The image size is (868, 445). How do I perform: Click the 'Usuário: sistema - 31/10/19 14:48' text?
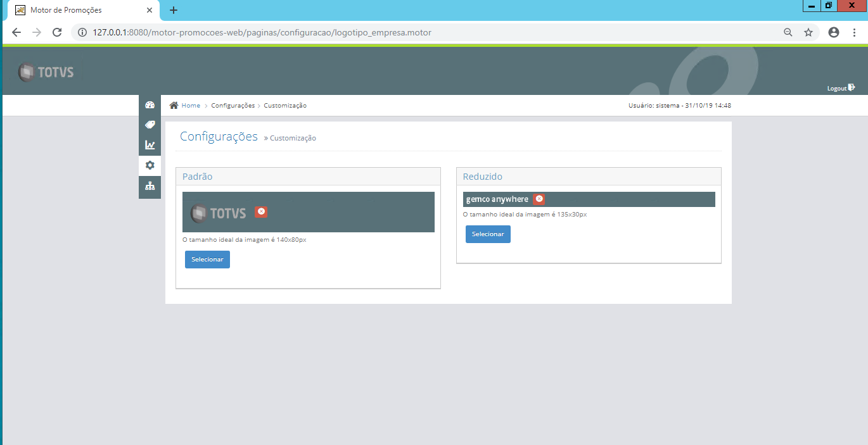pos(680,106)
